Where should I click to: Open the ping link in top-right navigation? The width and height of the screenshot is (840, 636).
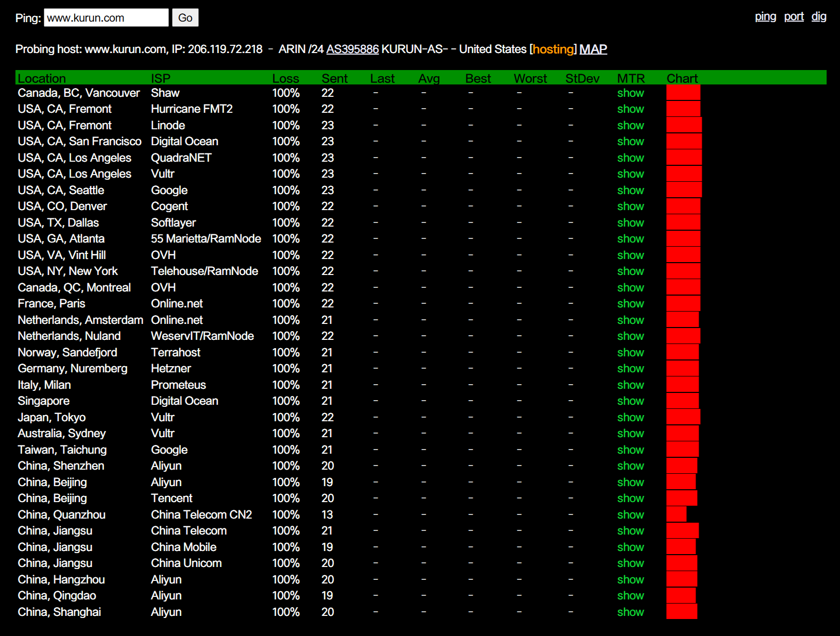click(765, 16)
